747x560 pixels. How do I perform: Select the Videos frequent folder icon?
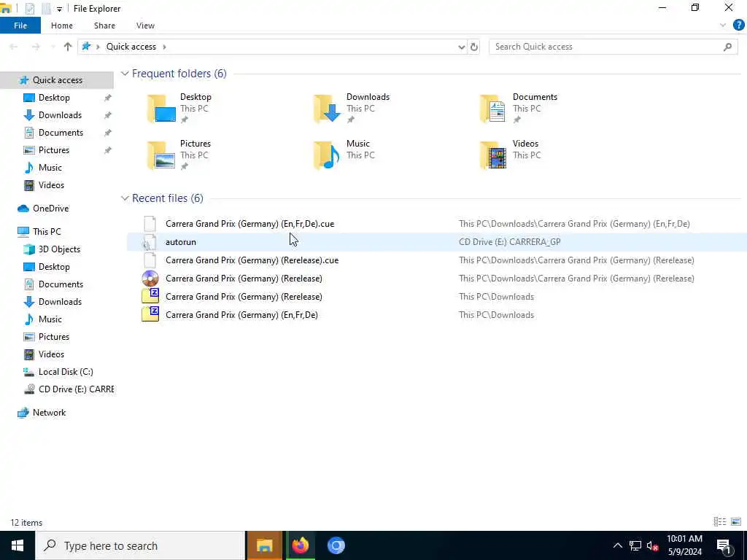click(x=493, y=155)
